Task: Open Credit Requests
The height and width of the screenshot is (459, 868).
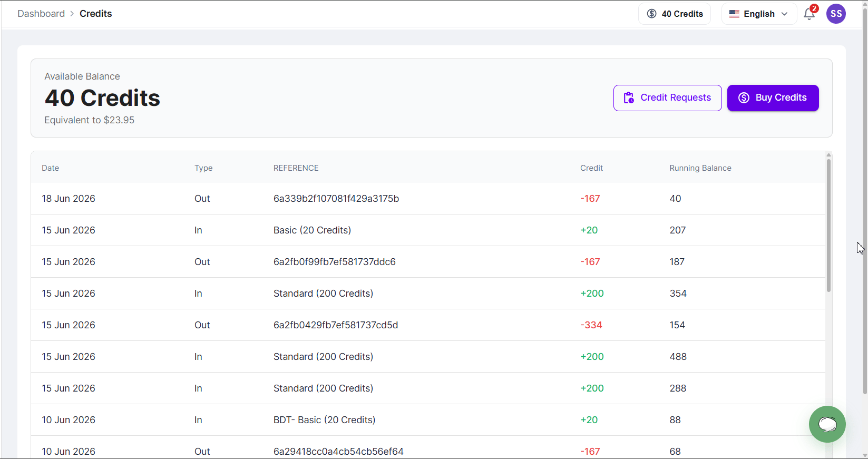Action: (667, 98)
